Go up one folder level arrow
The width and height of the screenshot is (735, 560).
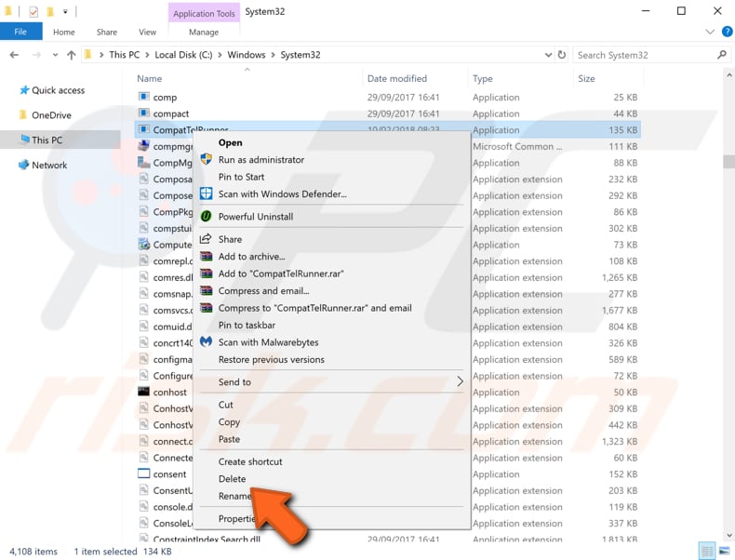click(x=72, y=55)
